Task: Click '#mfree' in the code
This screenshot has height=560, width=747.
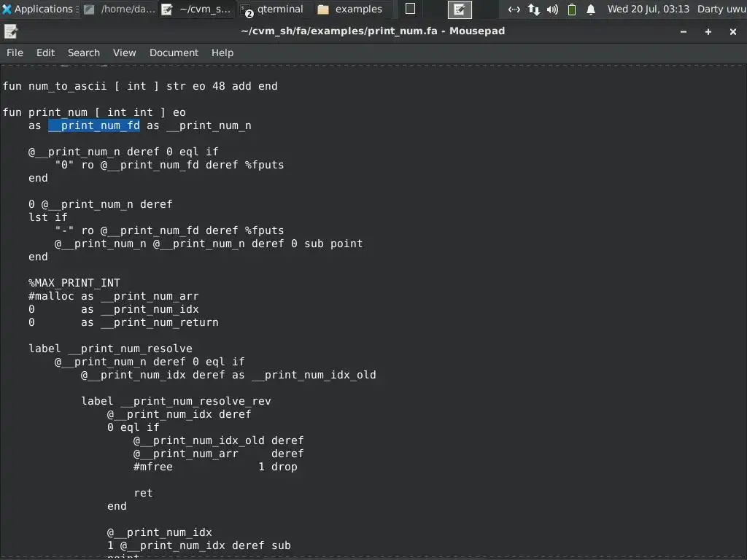Action: (153, 467)
